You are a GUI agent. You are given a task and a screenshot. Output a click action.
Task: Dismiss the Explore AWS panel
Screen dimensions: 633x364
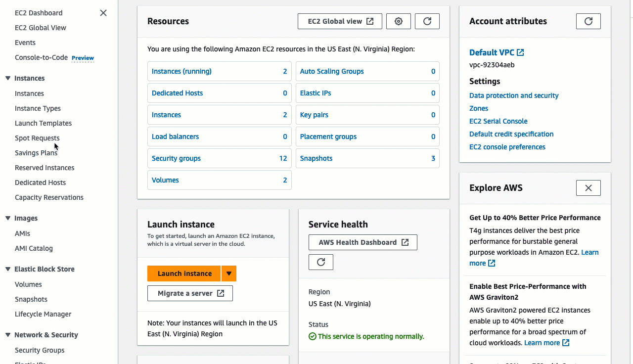[x=588, y=188]
